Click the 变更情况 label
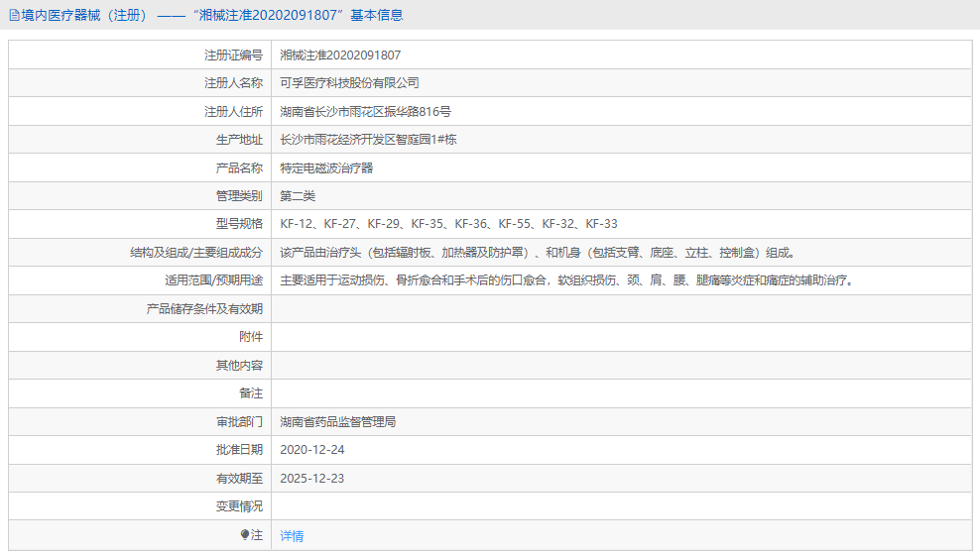Image resolution: width=980 pixels, height=555 pixels. [239, 506]
